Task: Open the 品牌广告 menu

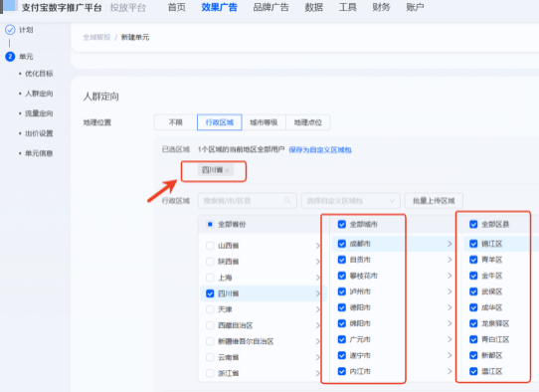Action: pos(270,7)
